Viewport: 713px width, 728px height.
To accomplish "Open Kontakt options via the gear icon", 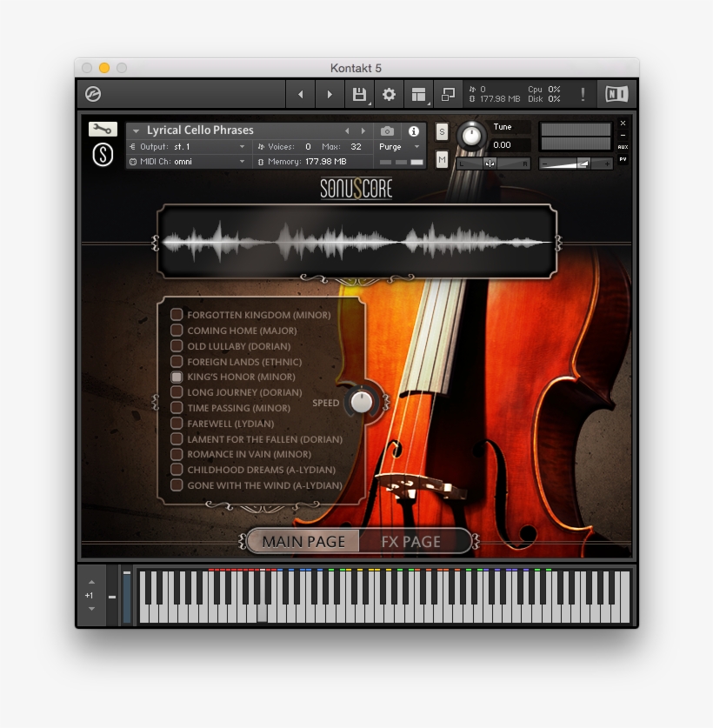I will (x=389, y=94).
